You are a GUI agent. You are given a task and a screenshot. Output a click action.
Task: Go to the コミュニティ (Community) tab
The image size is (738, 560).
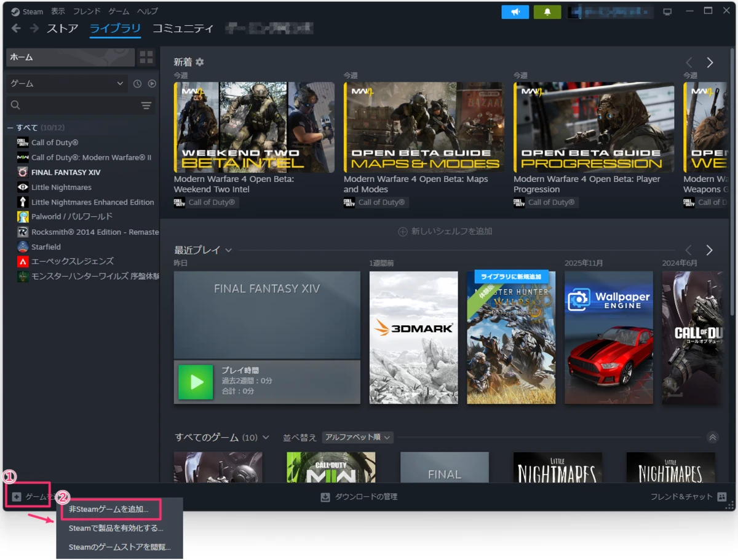point(183,28)
